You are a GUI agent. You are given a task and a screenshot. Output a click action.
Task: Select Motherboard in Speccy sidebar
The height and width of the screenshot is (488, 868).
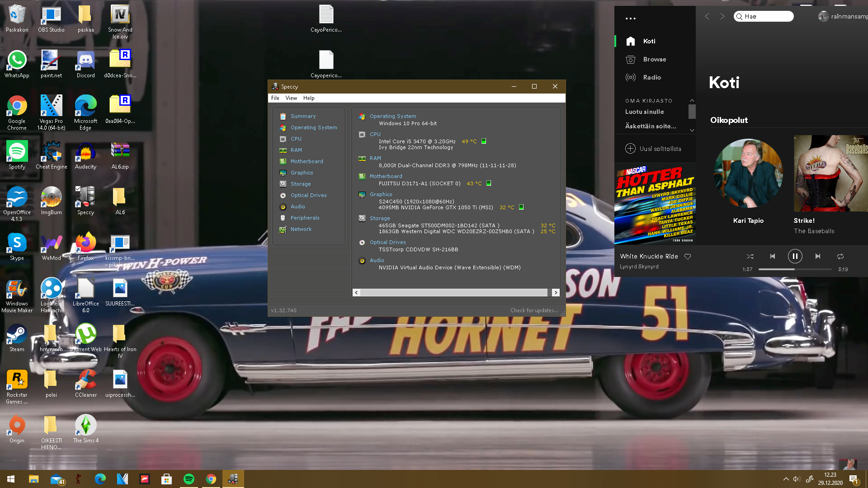307,161
